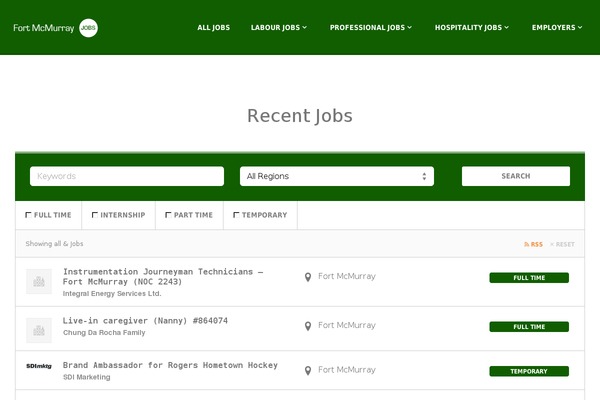Click Full Time badge on Instrumentation job
This screenshot has width=600, height=400.
pyautogui.click(x=529, y=278)
